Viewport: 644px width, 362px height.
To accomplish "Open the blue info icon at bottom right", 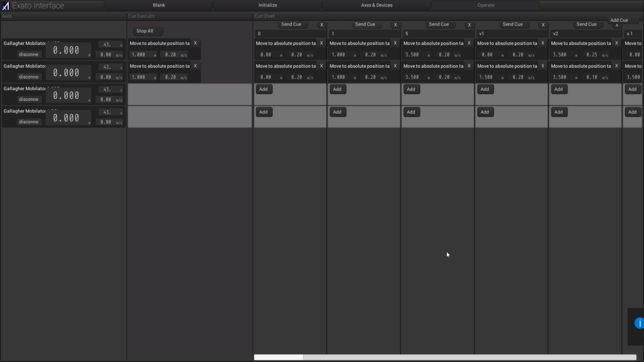I will pyautogui.click(x=639, y=323).
